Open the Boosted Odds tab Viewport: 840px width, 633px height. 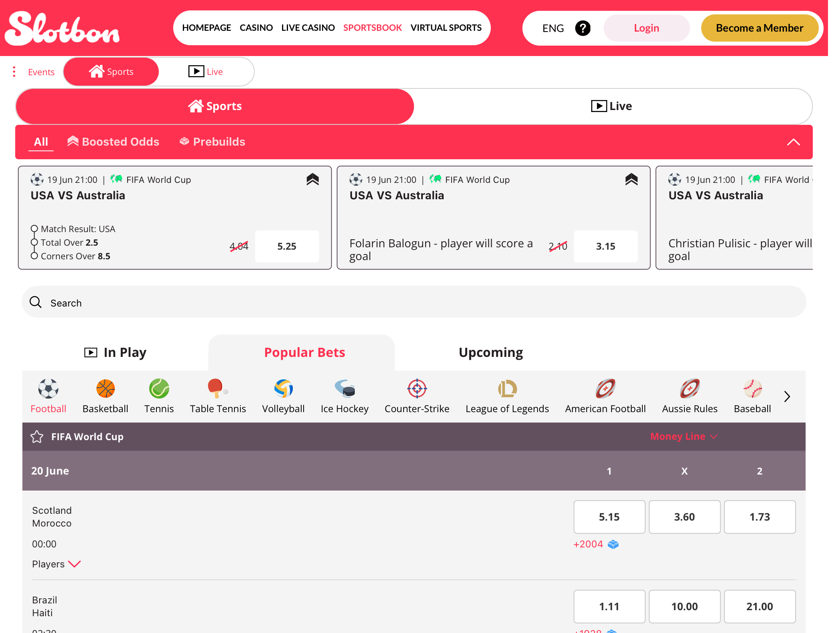[x=113, y=142]
